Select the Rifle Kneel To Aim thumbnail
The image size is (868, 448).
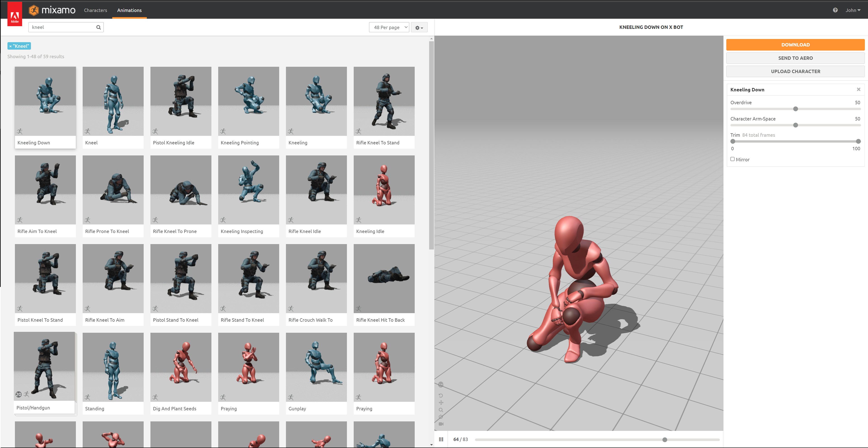[113, 278]
